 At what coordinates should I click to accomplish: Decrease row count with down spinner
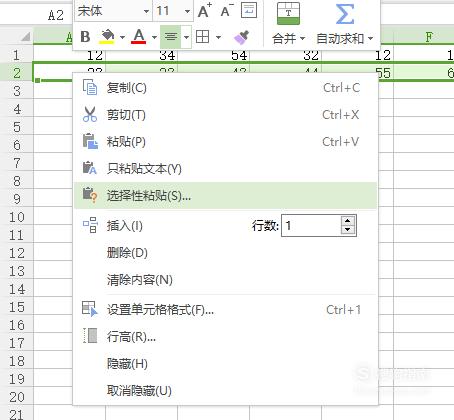point(348,230)
